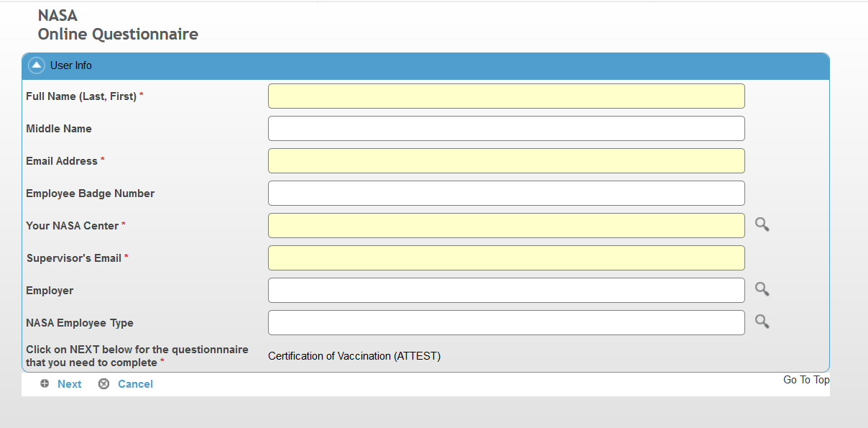
Task: Click the X icon beside Cancel
Action: point(103,383)
